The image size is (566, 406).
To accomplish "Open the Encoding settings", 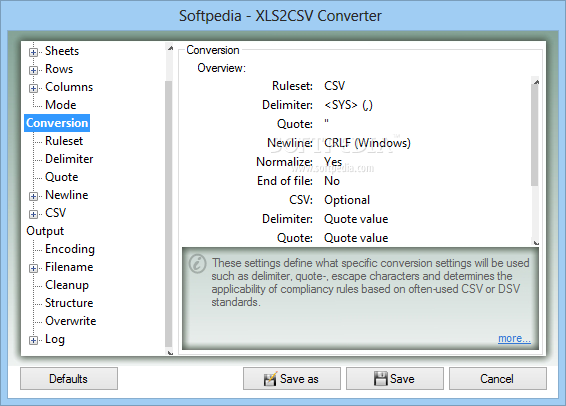I will pos(70,249).
